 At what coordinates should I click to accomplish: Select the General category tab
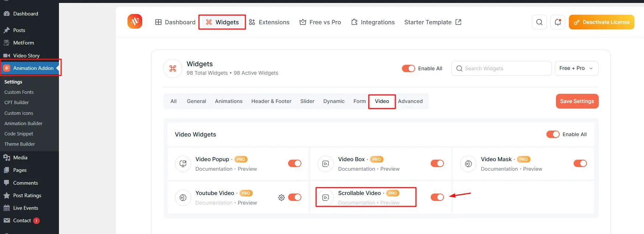(x=196, y=101)
